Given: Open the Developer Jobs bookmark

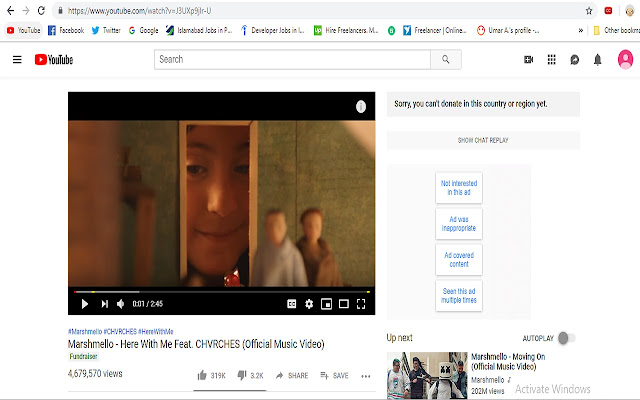Looking at the screenshot, I should [273, 30].
